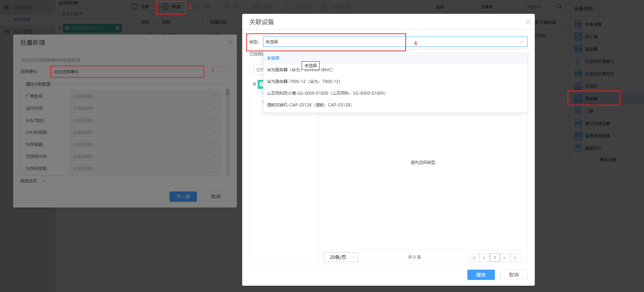
Task: Click the 机柜微环境单元 cabinet icon
Action: 578,61
